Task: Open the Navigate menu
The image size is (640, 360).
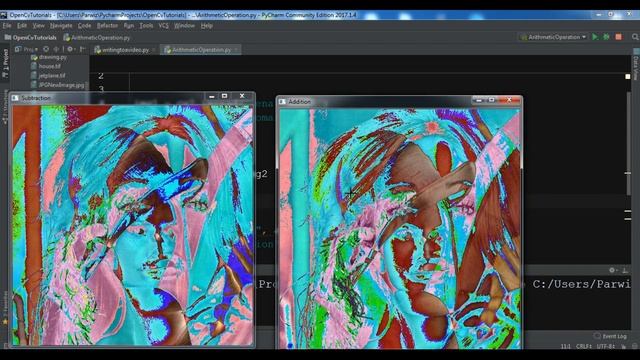Action: click(61, 26)
